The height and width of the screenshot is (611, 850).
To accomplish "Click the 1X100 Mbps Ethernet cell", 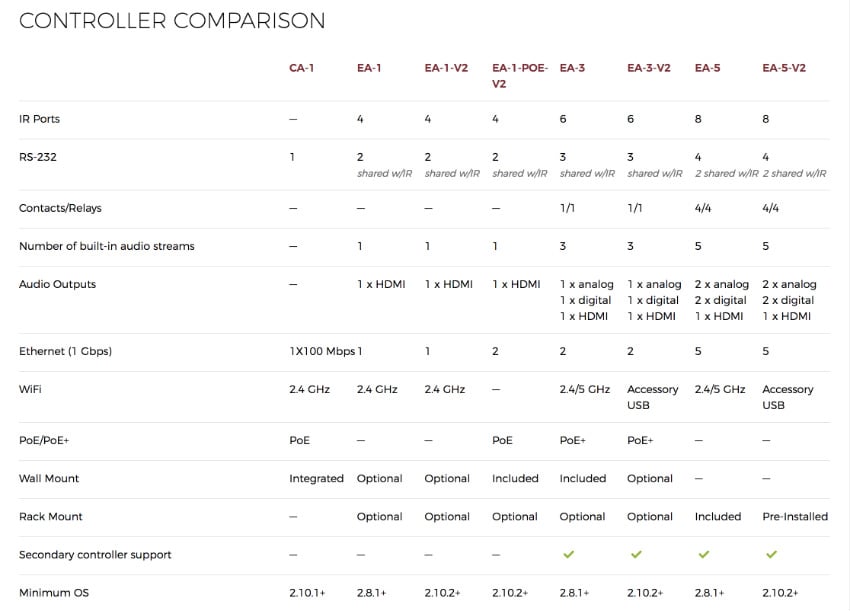I will pos(321,352).
